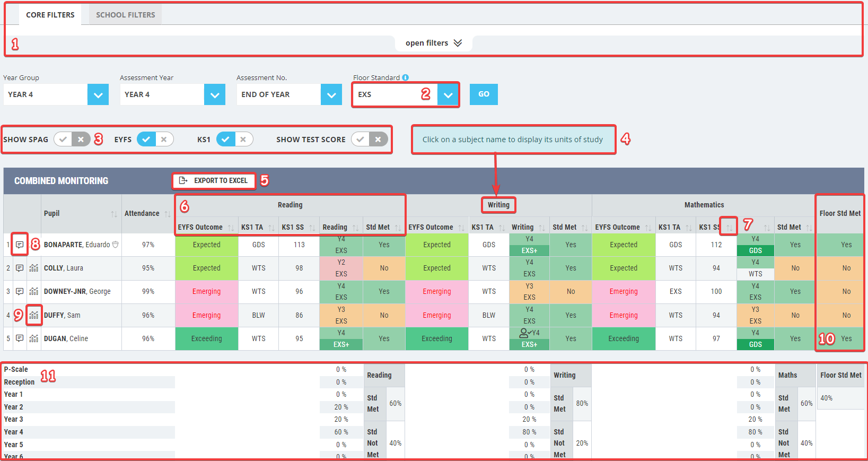Open comment icon for Colly, Laura

20,268
